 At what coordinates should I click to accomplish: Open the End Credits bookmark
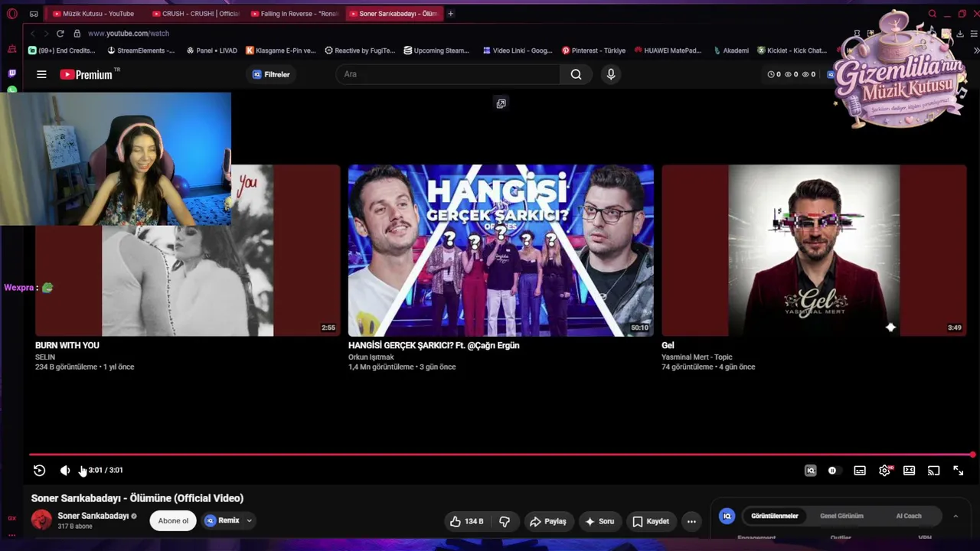pos(61,51)
